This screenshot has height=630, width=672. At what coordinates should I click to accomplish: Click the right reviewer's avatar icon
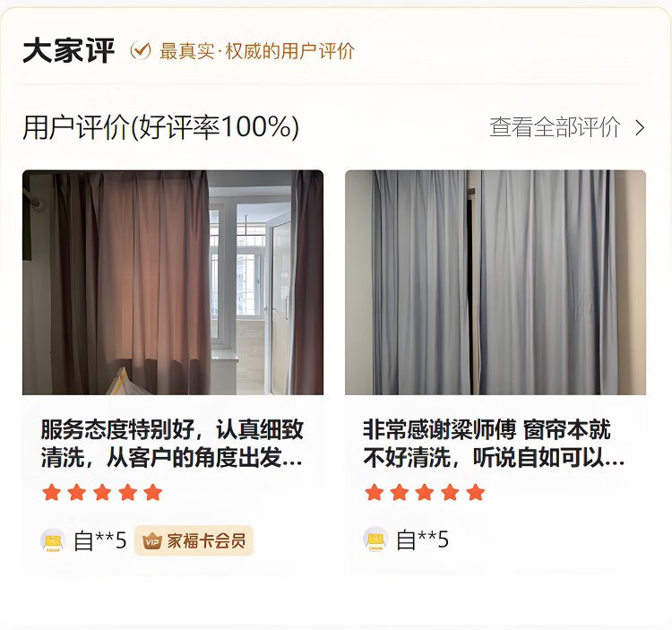click(375, 539)
